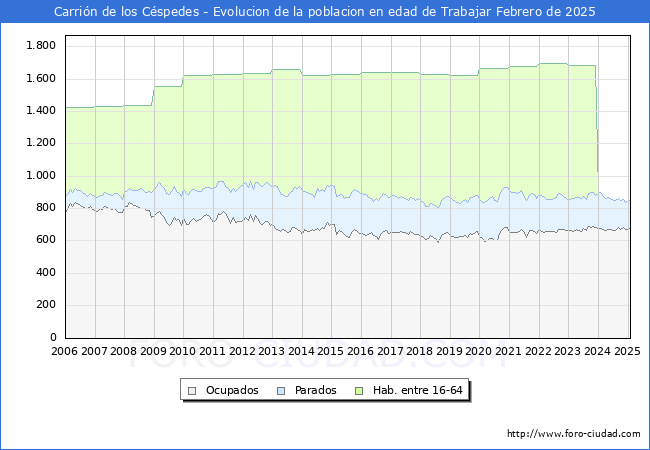Click the 0 y-axis label

(53, 337)
